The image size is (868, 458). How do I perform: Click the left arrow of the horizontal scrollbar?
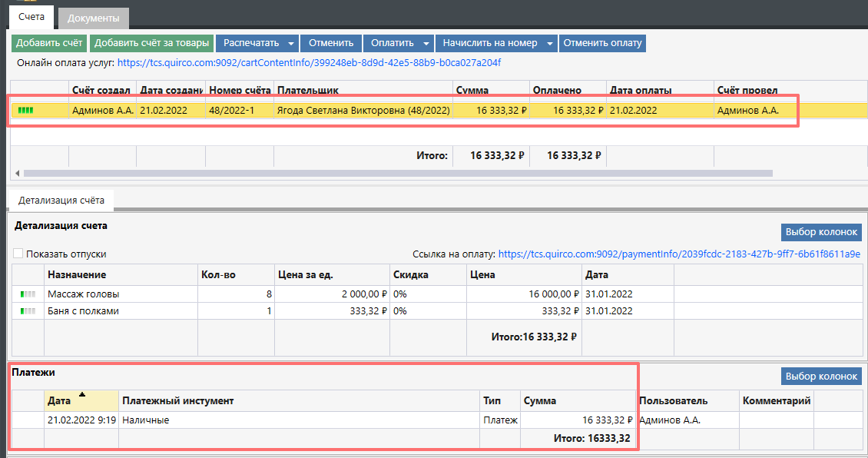tap(18, 174)
